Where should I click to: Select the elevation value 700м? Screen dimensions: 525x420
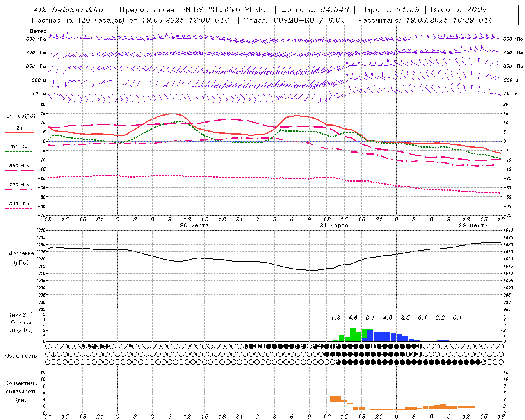point(477,10)
